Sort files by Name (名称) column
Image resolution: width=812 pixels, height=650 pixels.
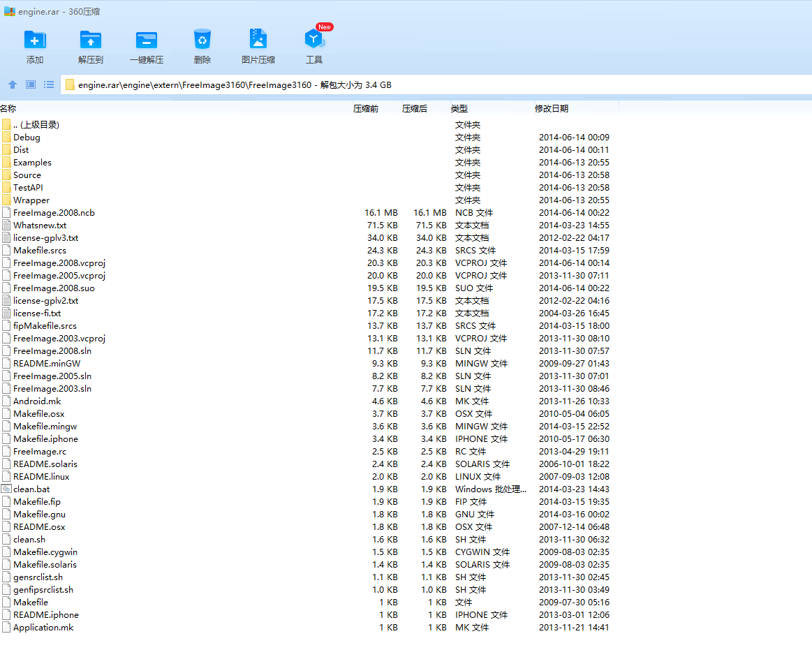click(8, 108)
